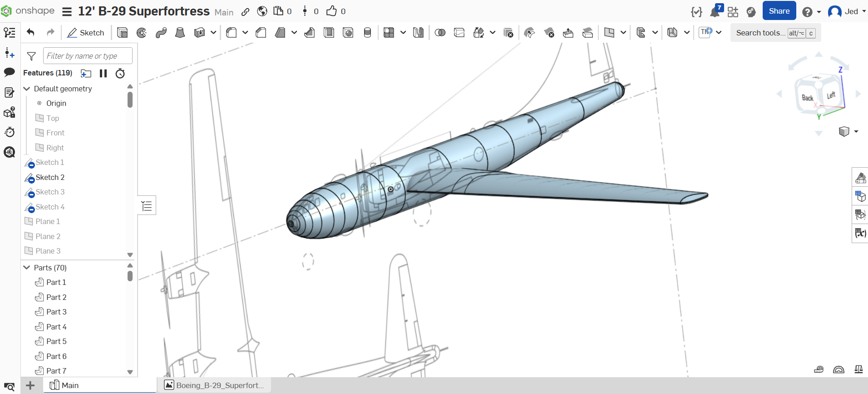Toggle the feature list panel handle
Image resolution: width=868 pixels, height=394 pixels.
click(x=147, y=206)
